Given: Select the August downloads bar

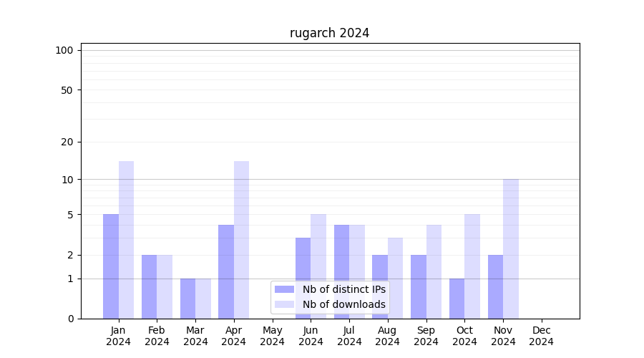Looking at the screenshot, I should 395,278.
